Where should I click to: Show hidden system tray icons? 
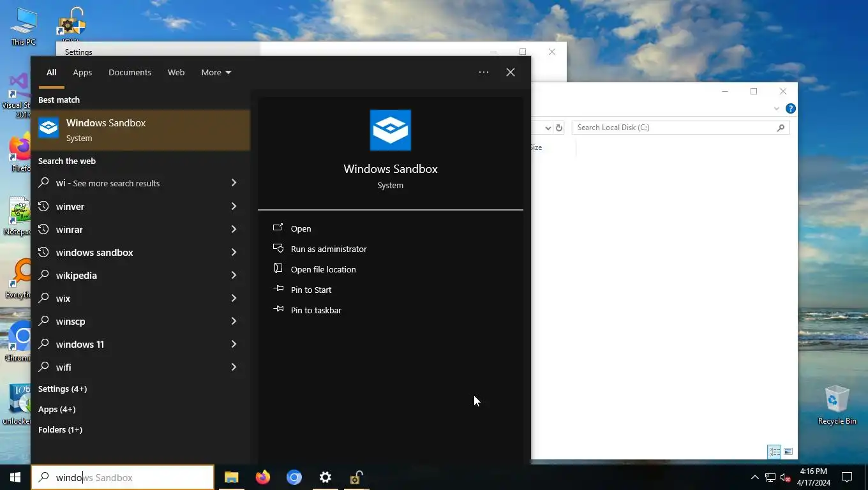tap(754, 477)
